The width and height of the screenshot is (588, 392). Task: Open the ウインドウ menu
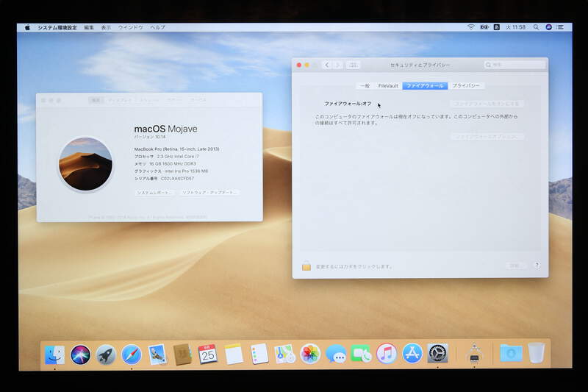(131, 27)
